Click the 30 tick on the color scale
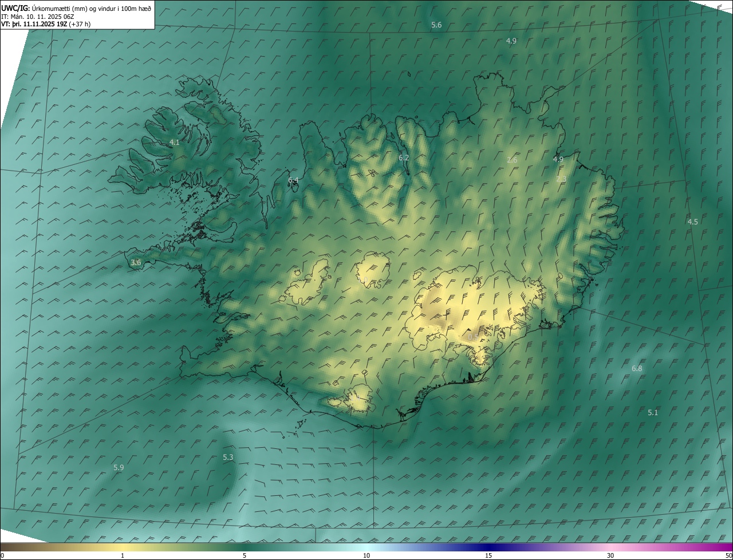This screenshot has height=560, width=733. 610,555
